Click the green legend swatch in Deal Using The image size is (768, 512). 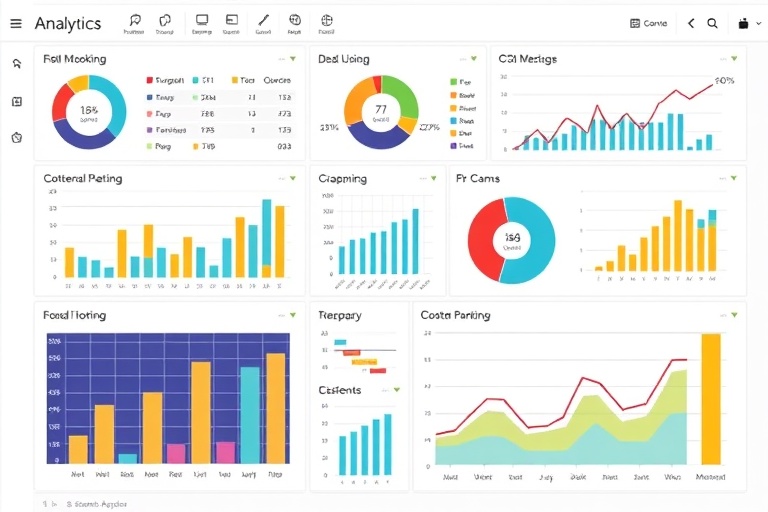pos(453,82)
